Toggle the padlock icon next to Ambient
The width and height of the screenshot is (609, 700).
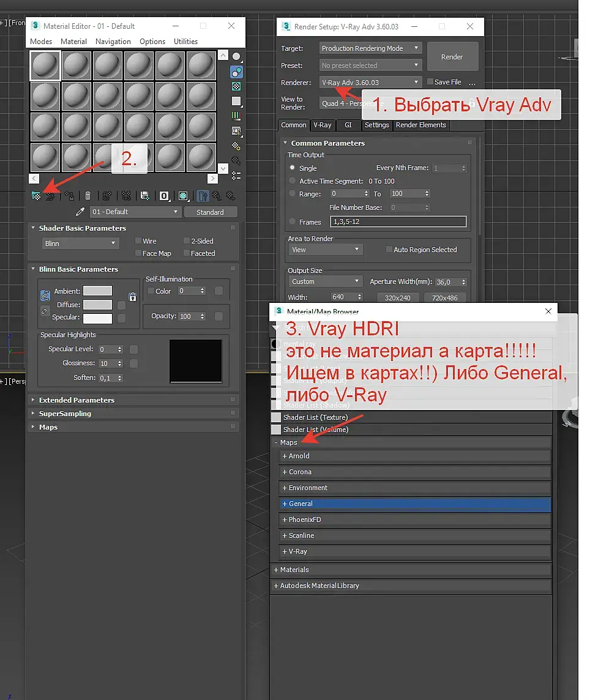[x=133, y=297]
